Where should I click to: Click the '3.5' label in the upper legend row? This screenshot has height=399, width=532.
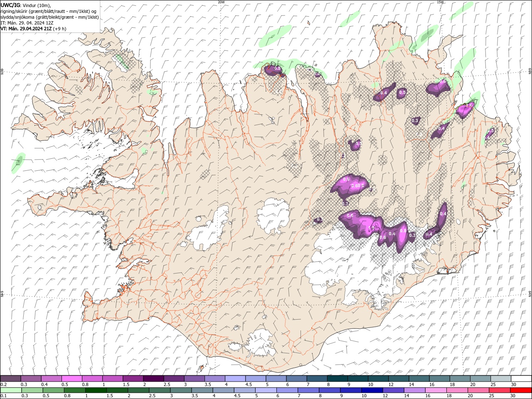click(207, 384)
